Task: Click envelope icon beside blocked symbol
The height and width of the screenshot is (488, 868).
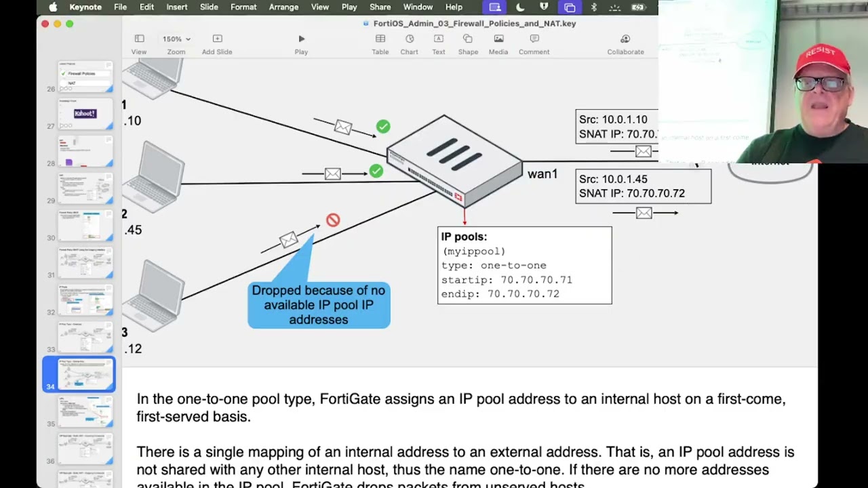Action: (288, 239)
